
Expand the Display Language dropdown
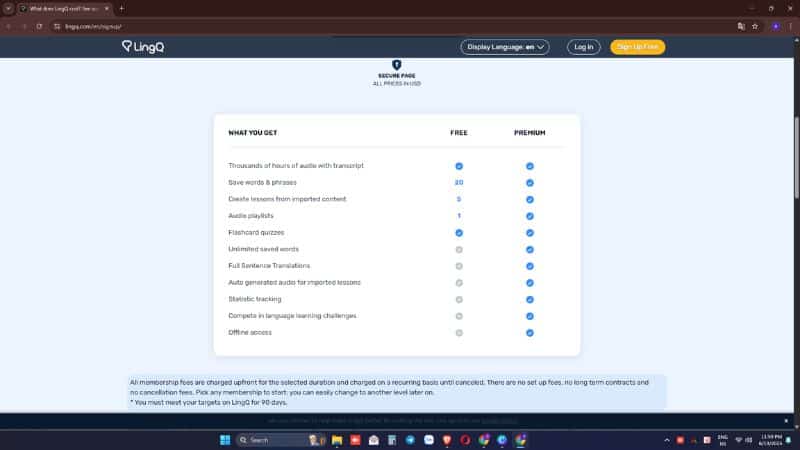tap(507, 47)
